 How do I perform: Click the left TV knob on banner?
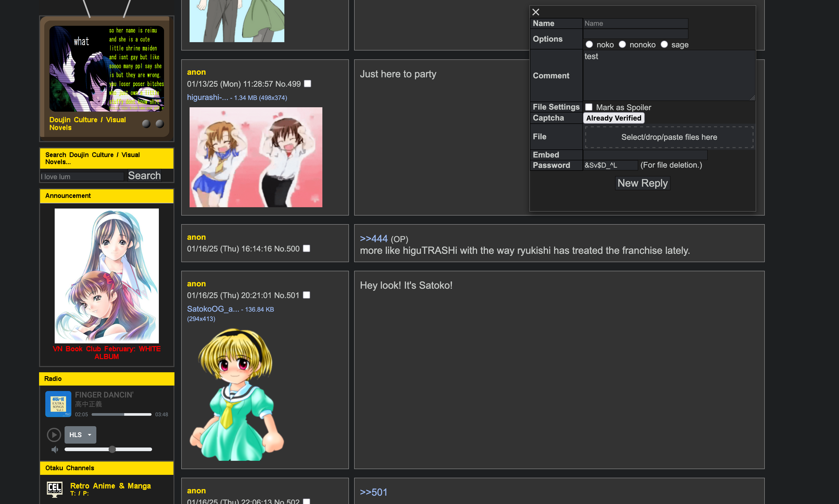[146, 124]
